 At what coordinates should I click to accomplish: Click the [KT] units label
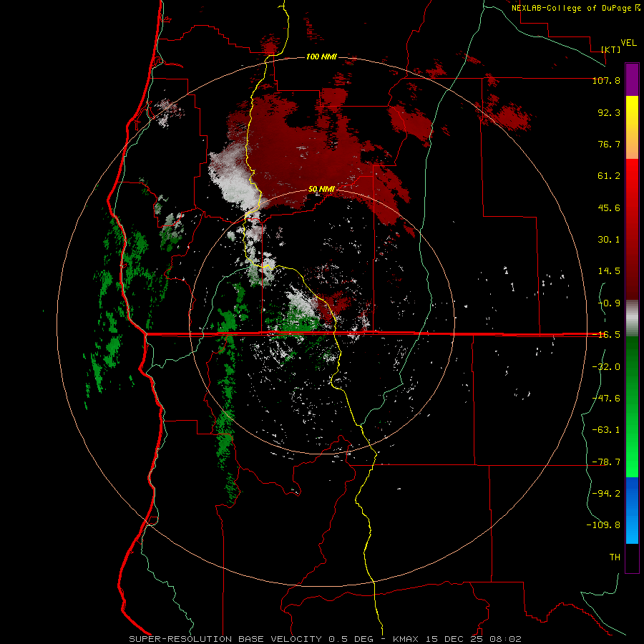611,49
